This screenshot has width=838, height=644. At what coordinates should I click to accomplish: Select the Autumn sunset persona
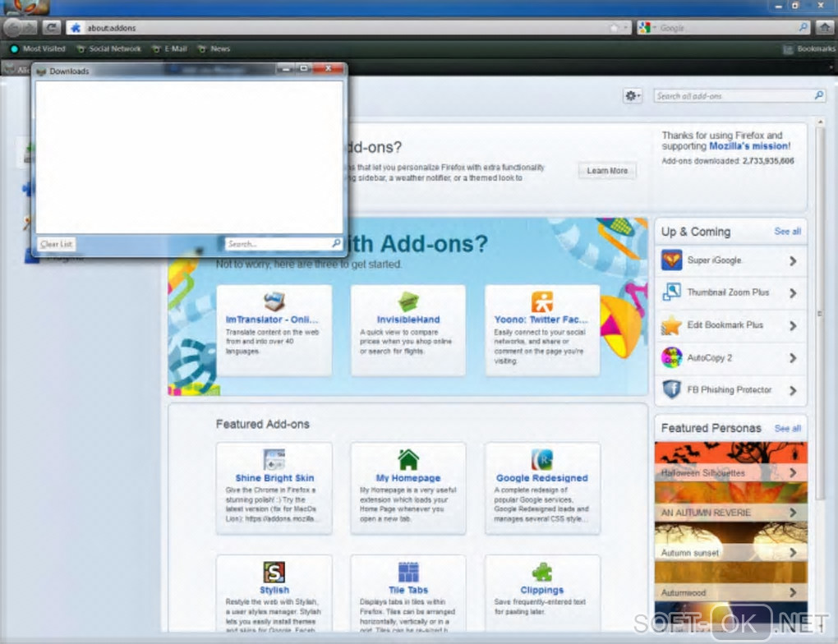(x=730, y=541)
